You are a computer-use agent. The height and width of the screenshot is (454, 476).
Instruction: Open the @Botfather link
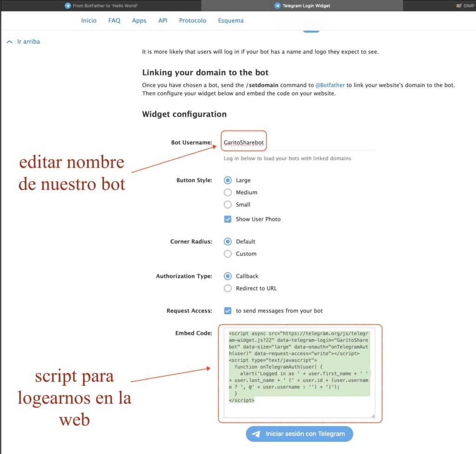pos(330,85)
